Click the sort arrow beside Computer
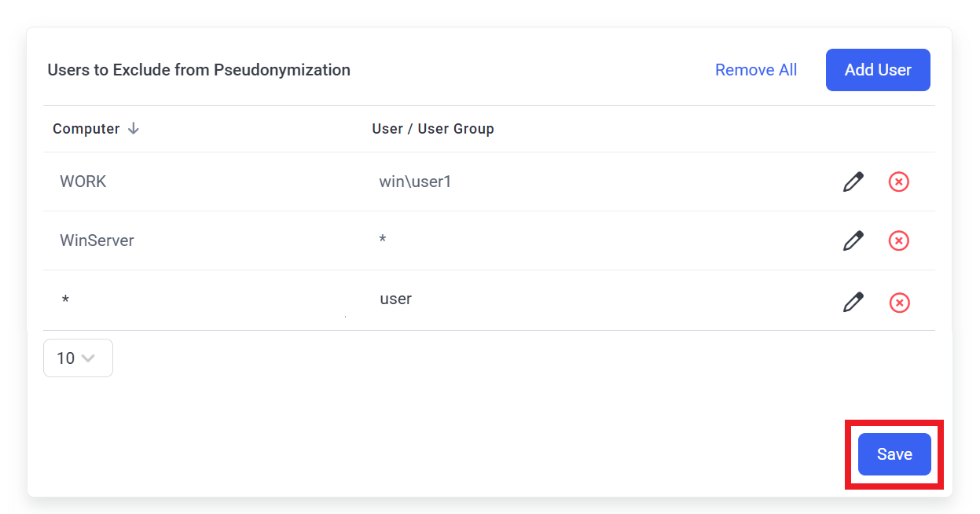Screen dimensions: 980x514 pos(134,129)
